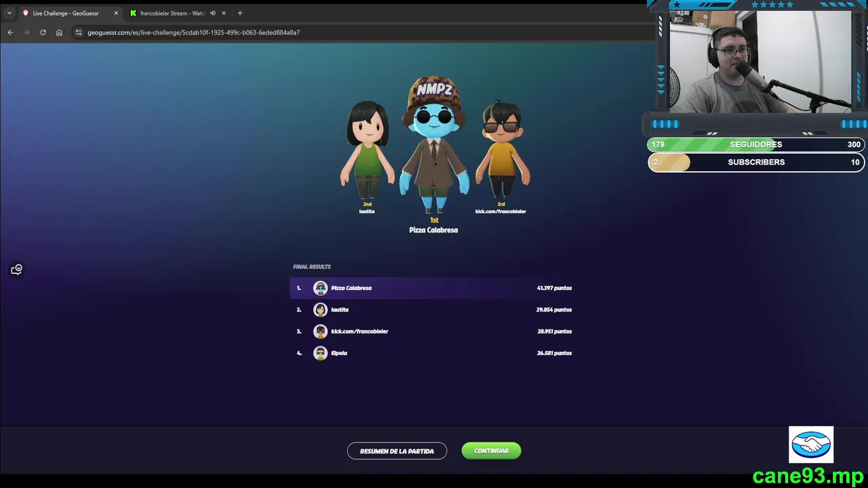Click the 26.581 puntos score
This screenshot has height=488, width=868.
pos(554,353)
